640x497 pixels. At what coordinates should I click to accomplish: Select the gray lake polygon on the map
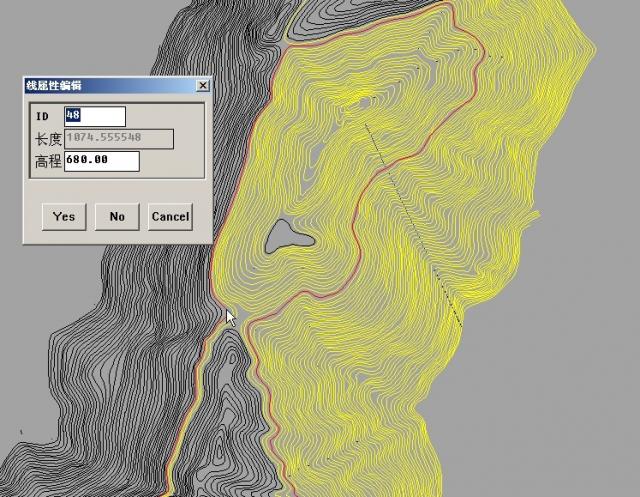(x=287, y=238)
